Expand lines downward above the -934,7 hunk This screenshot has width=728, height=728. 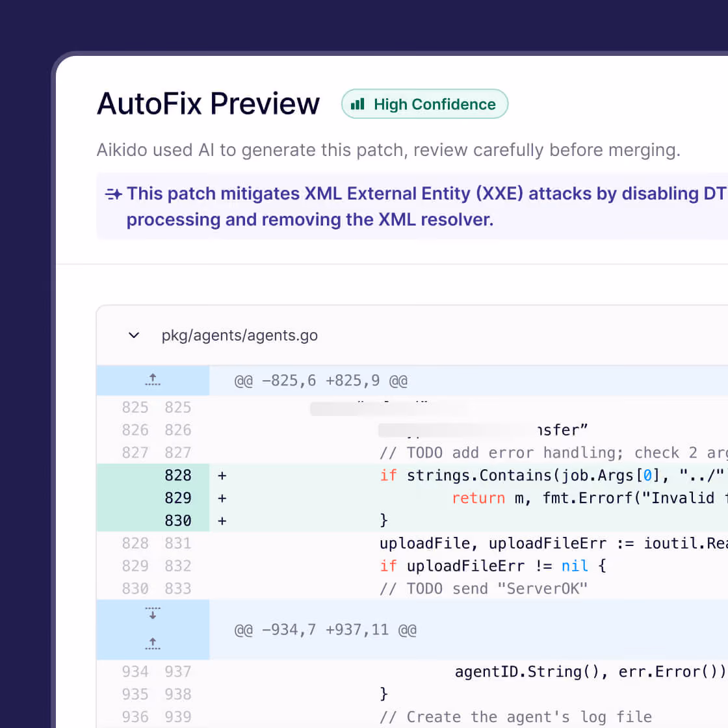click(x=153, y=613)
